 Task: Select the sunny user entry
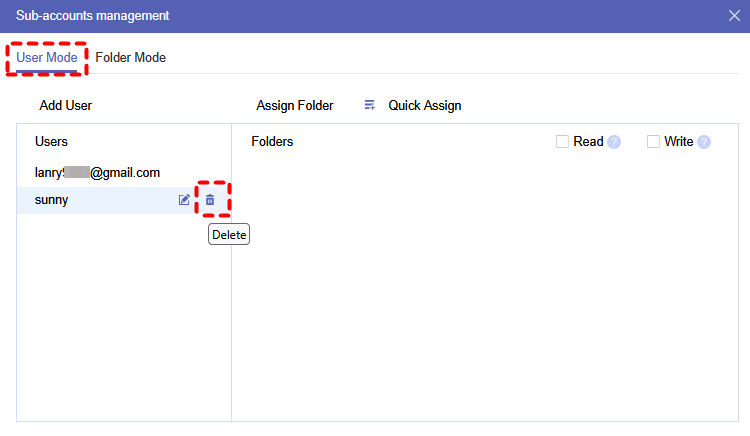tap(52, 200)
